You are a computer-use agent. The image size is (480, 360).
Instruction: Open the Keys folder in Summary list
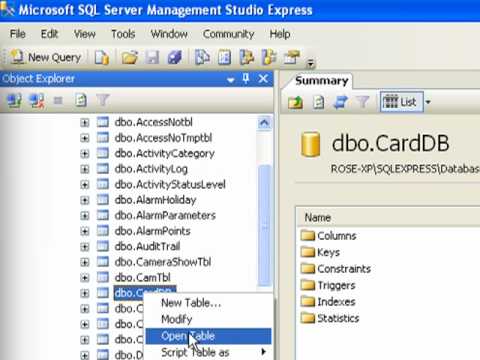tap(320, 252)
